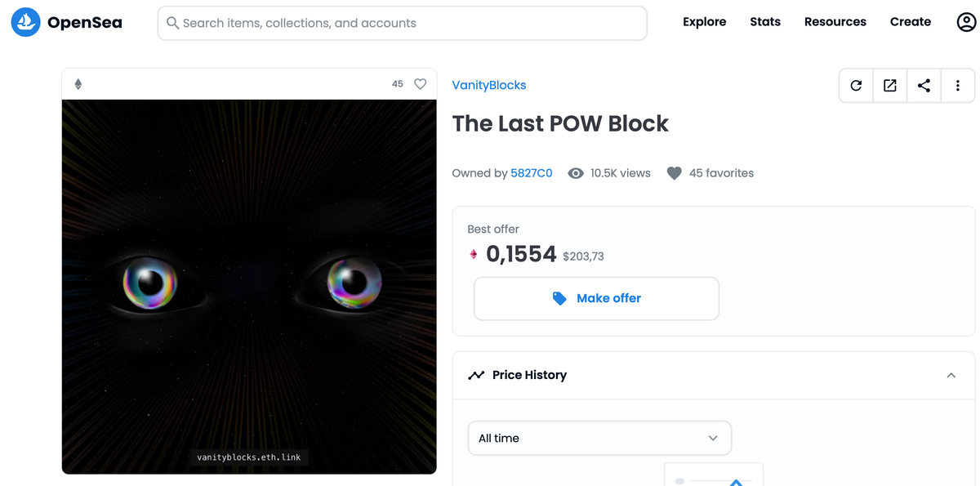This screenshot has width=980, height=486.
Task: Open the All time range dropdown
Action: coord(599,438)
